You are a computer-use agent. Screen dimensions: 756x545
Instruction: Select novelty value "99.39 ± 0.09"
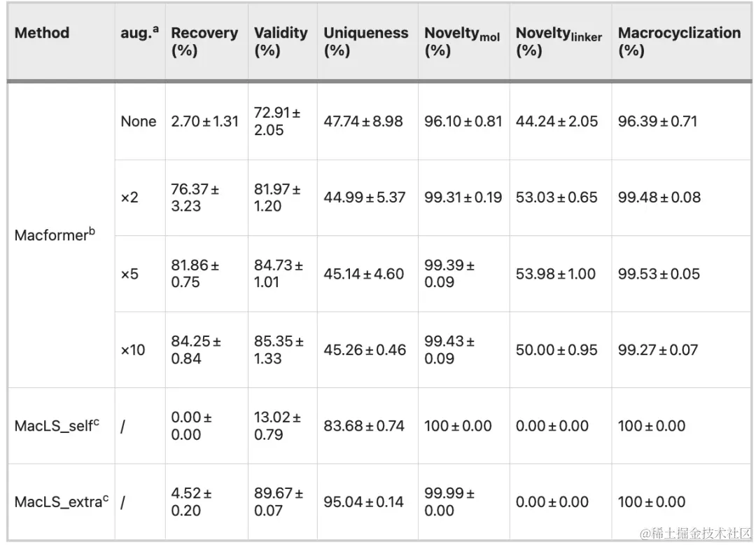click(449, 273)
